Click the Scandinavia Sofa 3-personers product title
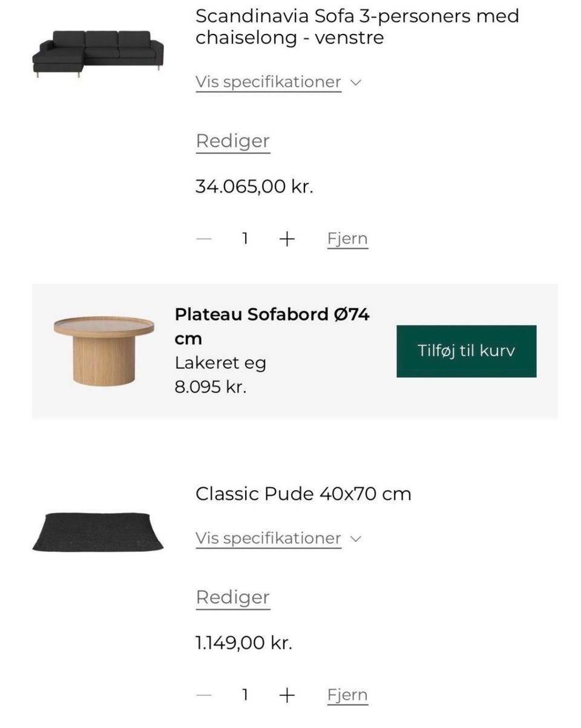The width and height of the screenshot is (581, 728). [x=356, y=27]
